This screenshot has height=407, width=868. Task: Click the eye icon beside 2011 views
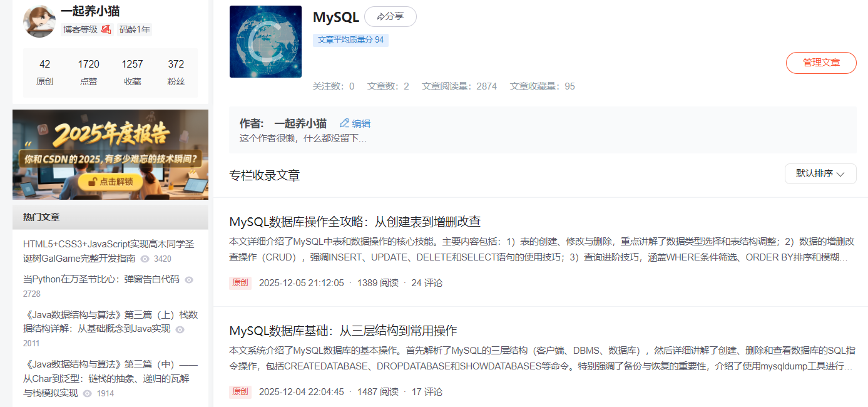pos(180,329)
